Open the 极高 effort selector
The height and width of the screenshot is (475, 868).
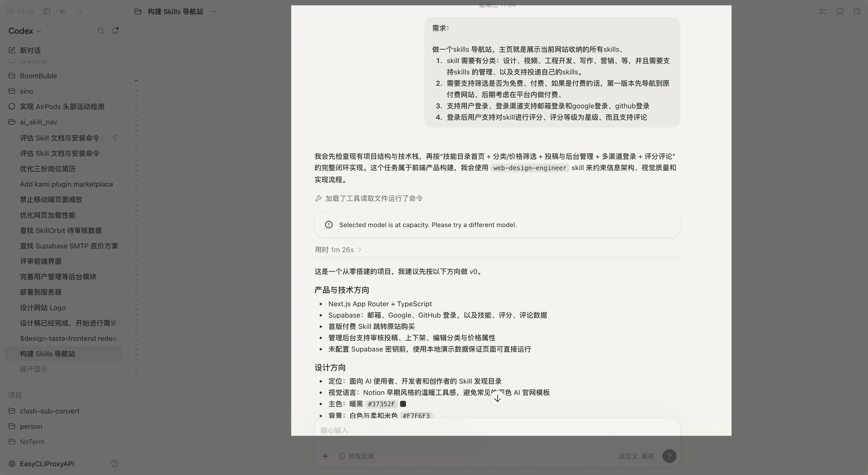tap(647, 456)
